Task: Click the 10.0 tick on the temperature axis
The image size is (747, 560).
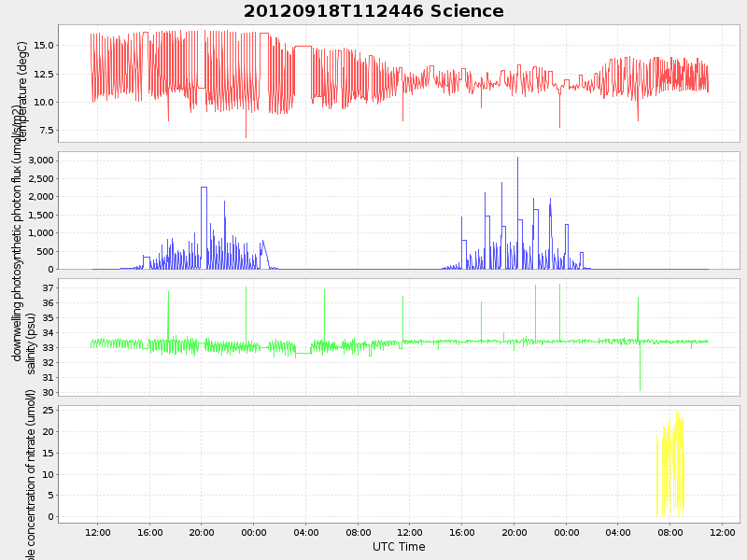Action: coord(44,103)
